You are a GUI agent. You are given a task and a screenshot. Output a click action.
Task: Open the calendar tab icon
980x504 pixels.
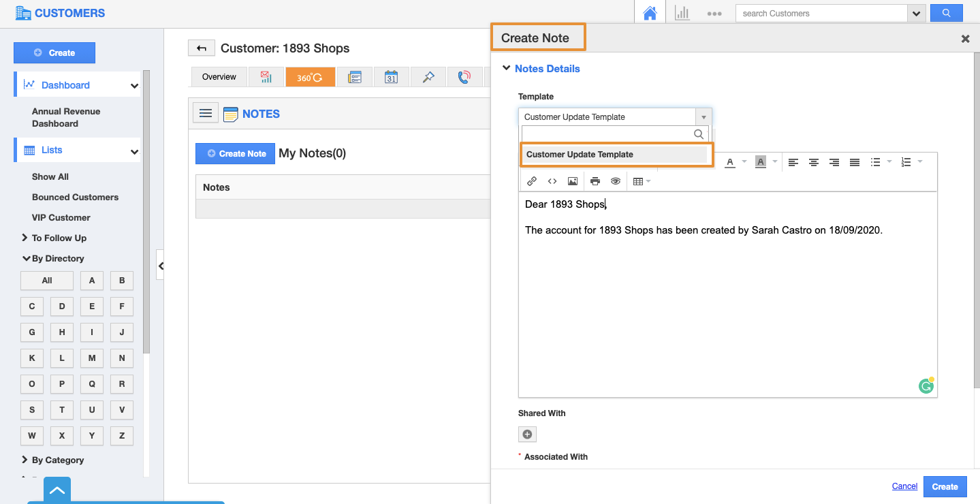click(391, 77)
